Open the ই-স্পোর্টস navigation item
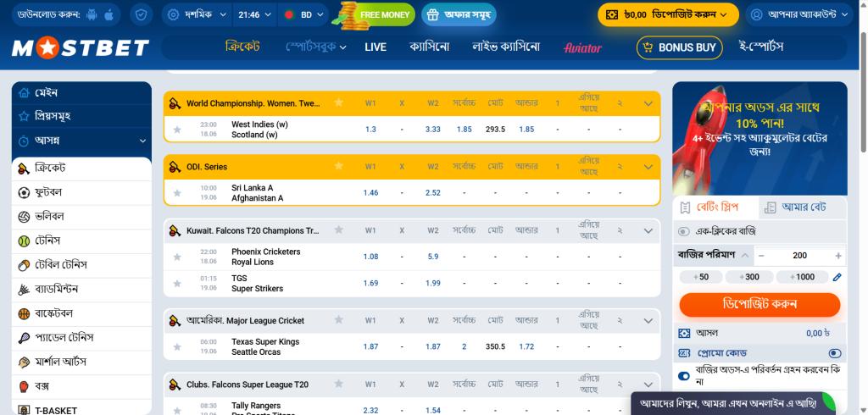The height and width of the screenshot is (415, 868). tap(761, 47)
